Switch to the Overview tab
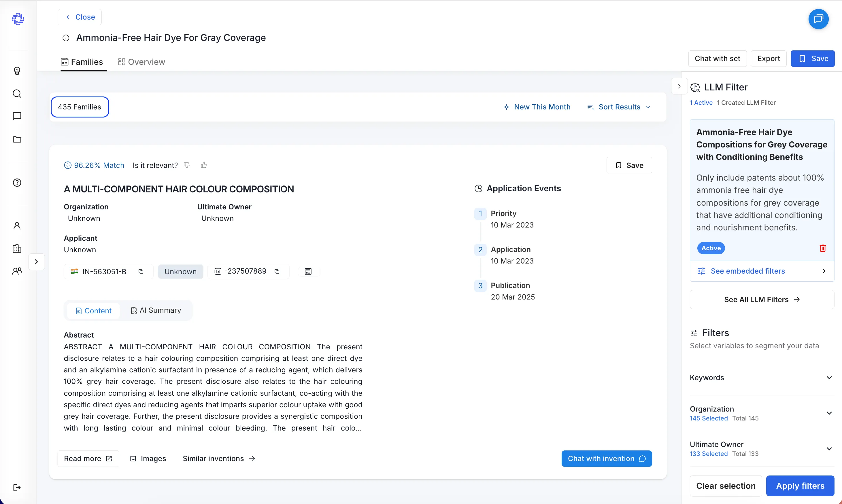842x504 pixels. click(x=141, y=62)
